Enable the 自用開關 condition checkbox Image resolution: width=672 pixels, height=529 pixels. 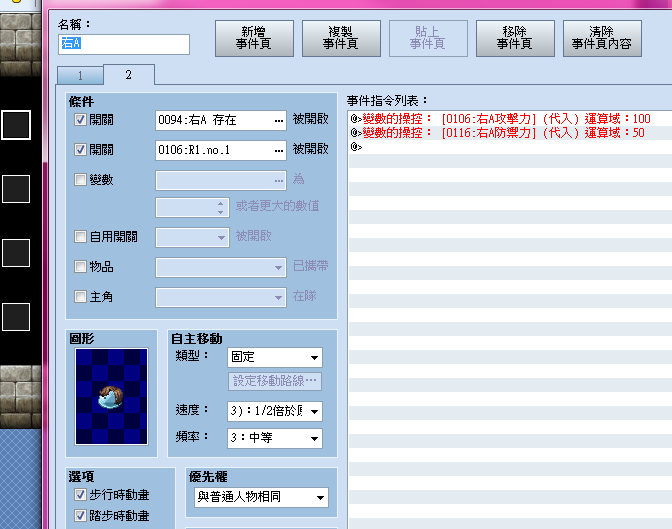tap(80, 237)
